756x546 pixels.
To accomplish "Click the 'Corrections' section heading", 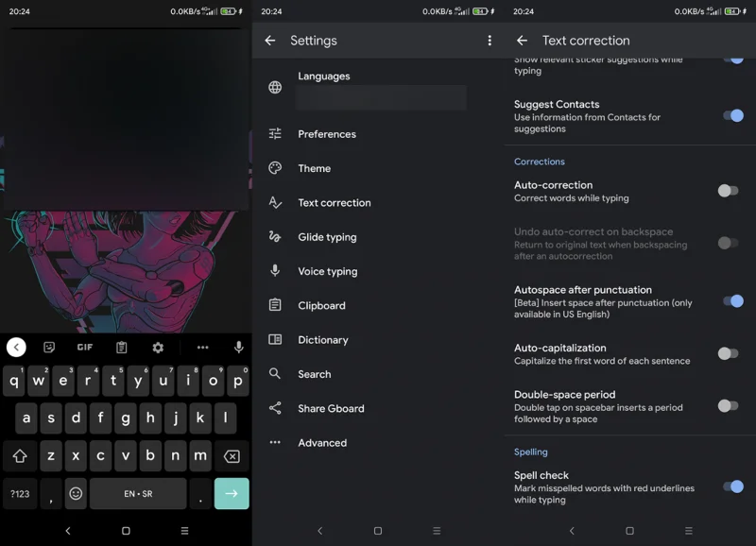I will 539,162.
